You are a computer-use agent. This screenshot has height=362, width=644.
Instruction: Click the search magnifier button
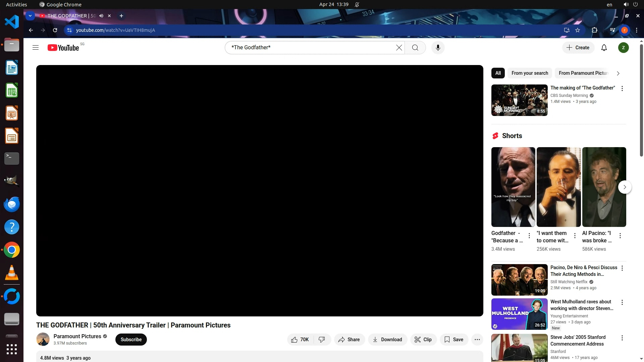(415, 48)
